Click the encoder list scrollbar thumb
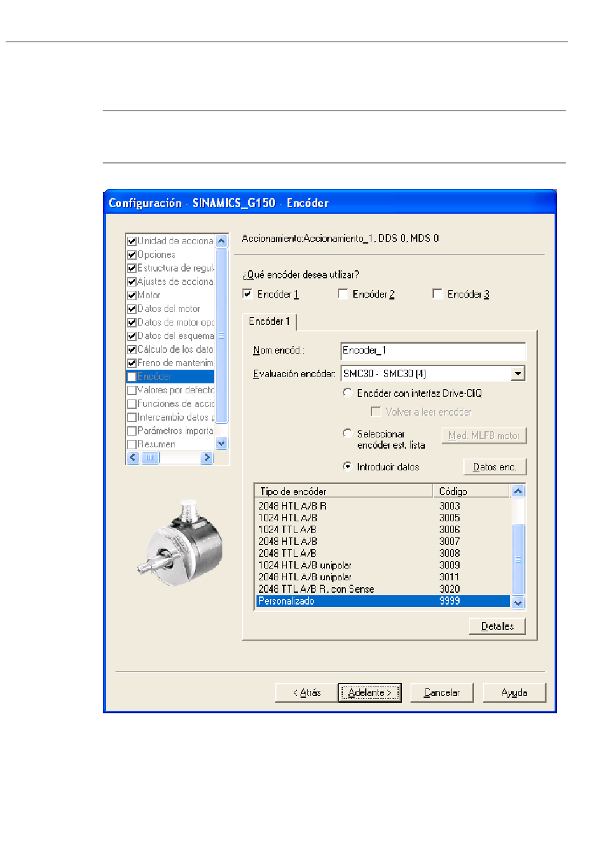Viewport: 590px width, 868px height. pos(518,559)
